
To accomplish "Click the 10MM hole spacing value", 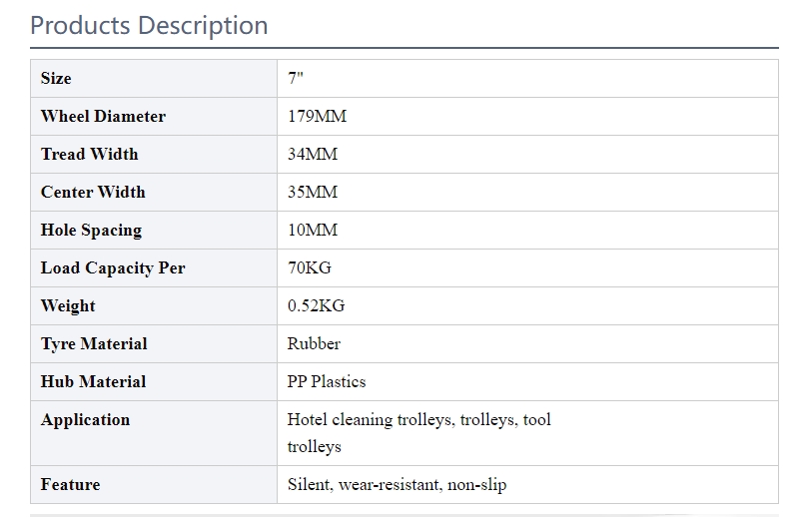I will pyautogui.click(x=313, y=230).
